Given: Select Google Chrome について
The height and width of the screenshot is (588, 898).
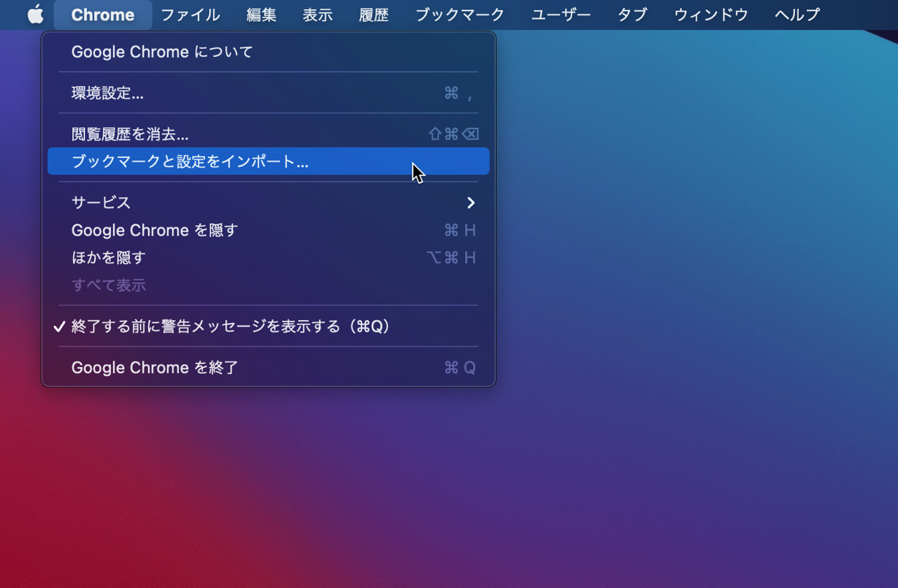Looking at the screenshot, I should 268,52.
